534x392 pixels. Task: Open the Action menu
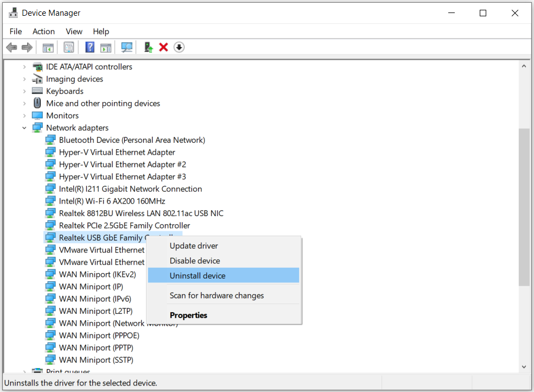click(x=43, y=31)
